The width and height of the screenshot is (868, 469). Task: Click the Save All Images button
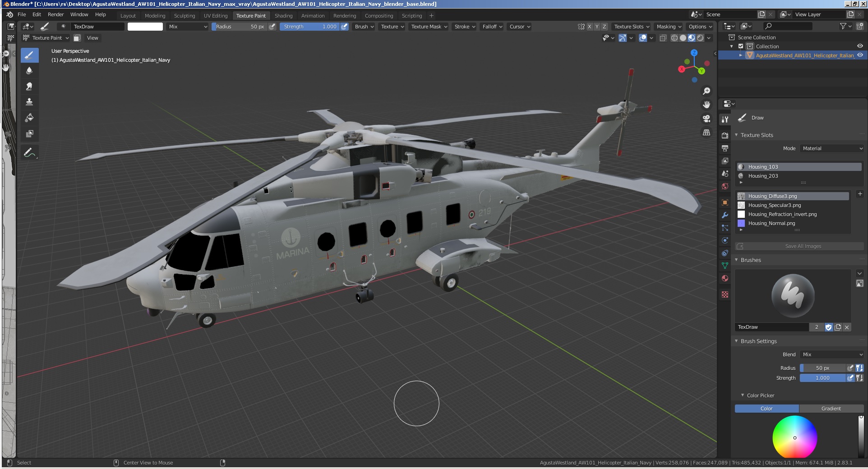coord(799,246)
